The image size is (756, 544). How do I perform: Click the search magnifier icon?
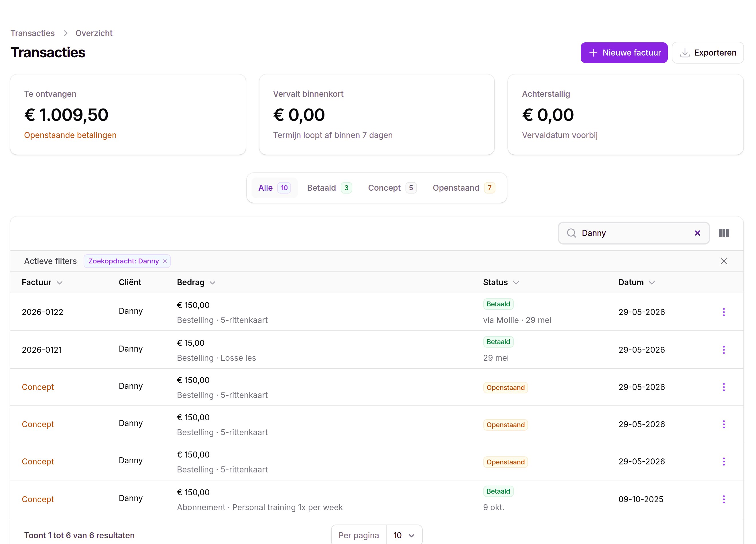(x=571, y=233)
